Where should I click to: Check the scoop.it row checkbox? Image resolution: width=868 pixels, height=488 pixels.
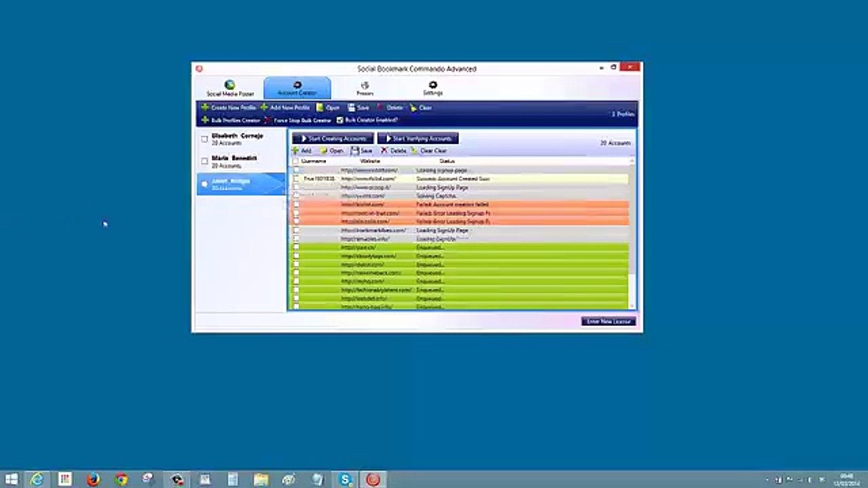296,187
